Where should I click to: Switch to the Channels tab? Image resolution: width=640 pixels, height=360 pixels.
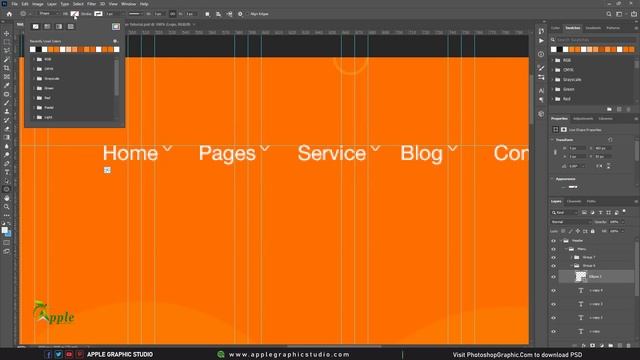click(574, 201)
